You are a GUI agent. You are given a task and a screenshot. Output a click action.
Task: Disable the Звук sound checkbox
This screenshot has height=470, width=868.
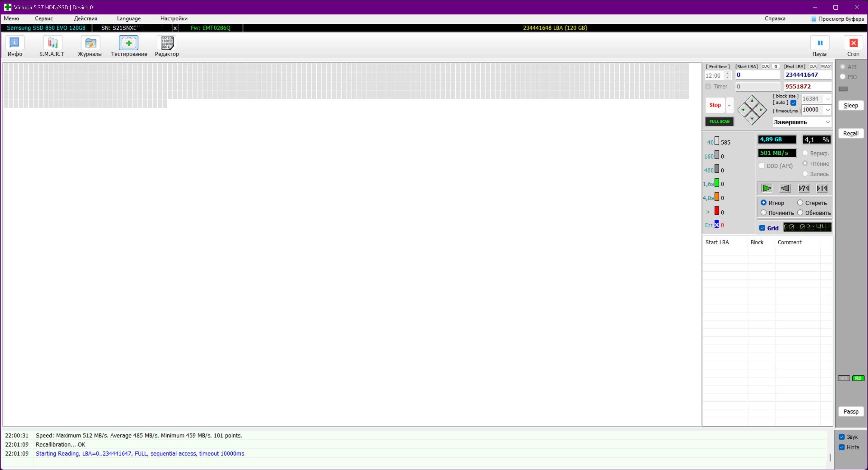[x=842, y=437]
